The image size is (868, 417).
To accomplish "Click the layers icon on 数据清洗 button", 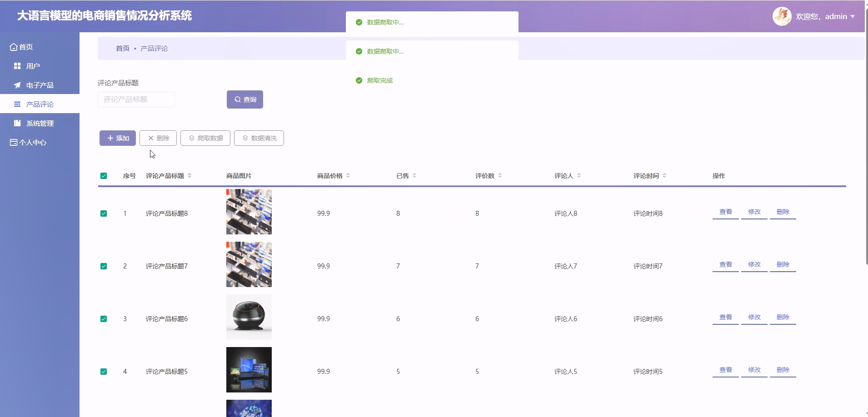I will click(245, 138).
